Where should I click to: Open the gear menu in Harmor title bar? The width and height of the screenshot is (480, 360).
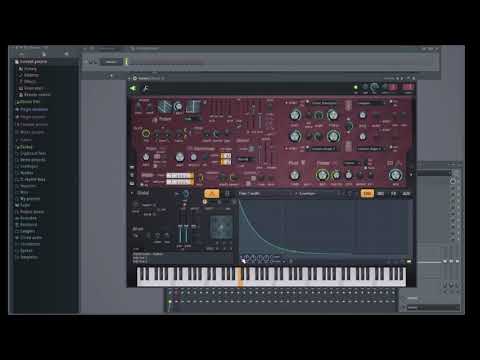click(x=135, y=78)
